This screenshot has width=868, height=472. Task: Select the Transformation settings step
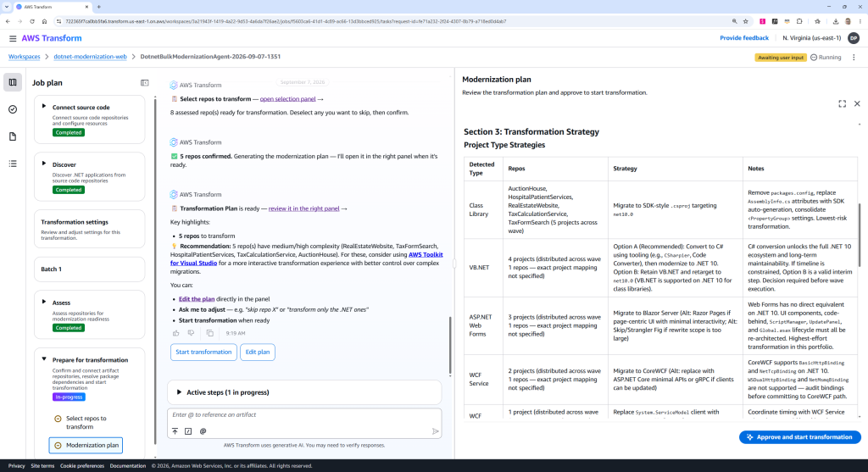(89, 229)
